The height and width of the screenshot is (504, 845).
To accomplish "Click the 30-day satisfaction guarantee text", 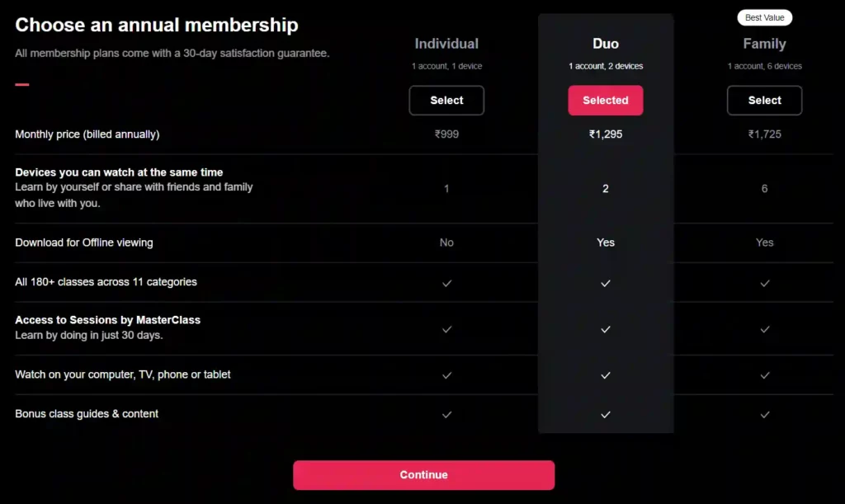I will coord(171,53).
